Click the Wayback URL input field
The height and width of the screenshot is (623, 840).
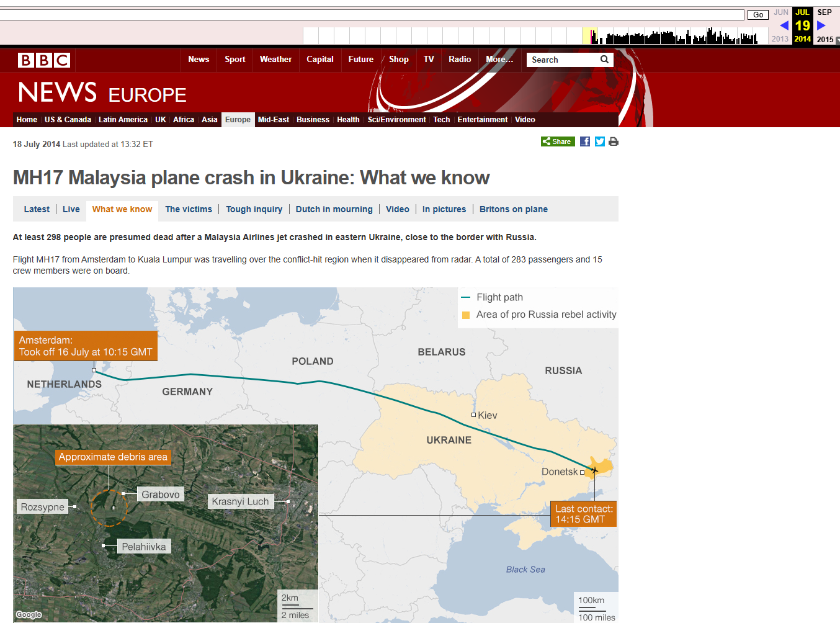(x=372, y=14)
